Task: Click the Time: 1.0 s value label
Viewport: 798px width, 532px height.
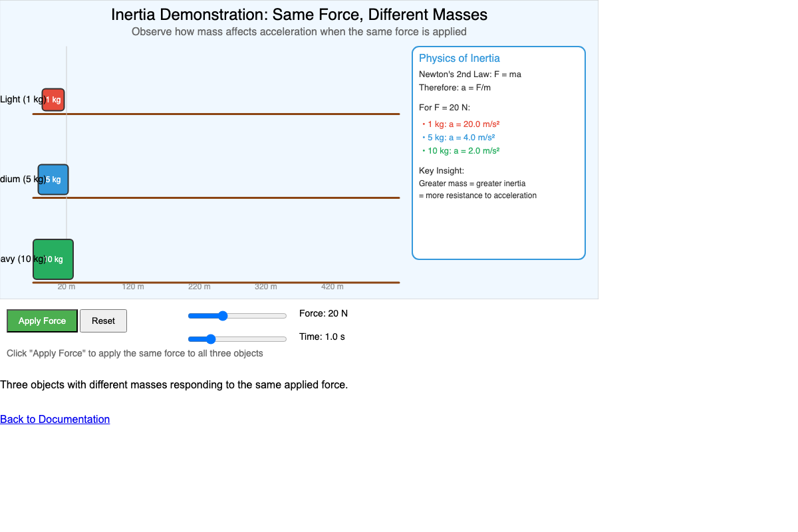Action: click(x=322, y=336)
